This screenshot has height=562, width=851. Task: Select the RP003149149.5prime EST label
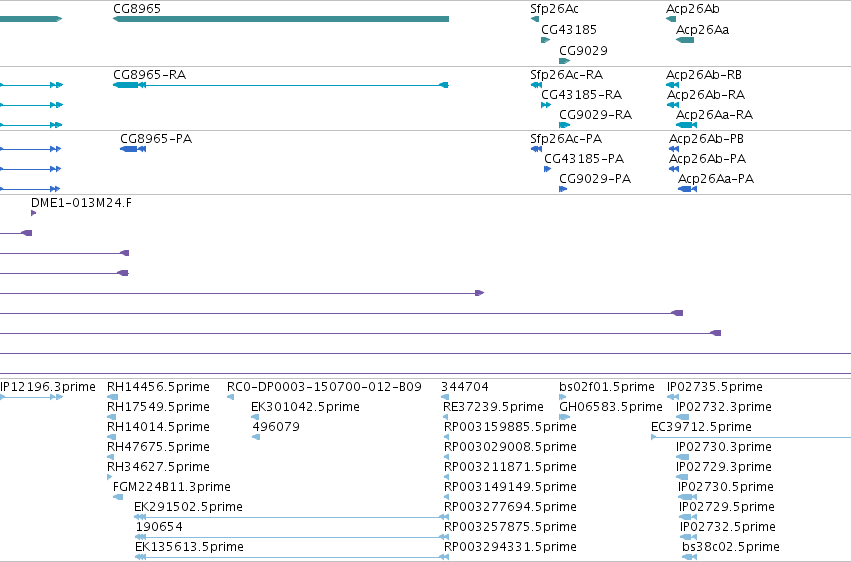pyautogui.click(x=510, y=487)
